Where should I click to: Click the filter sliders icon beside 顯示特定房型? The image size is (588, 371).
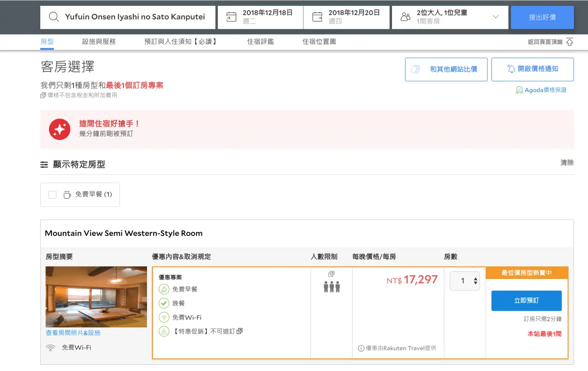pos(44,164)
